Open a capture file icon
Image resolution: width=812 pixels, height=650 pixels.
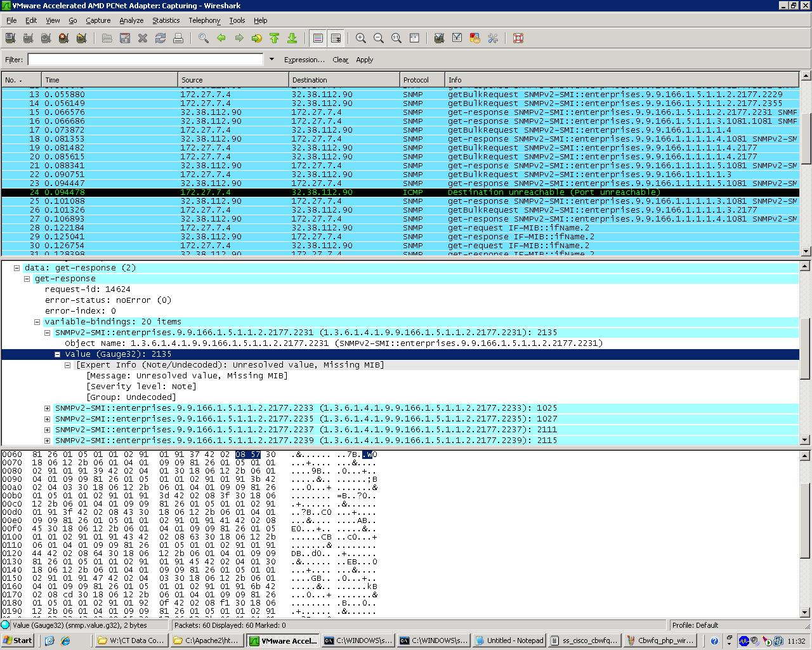(107, 38)
